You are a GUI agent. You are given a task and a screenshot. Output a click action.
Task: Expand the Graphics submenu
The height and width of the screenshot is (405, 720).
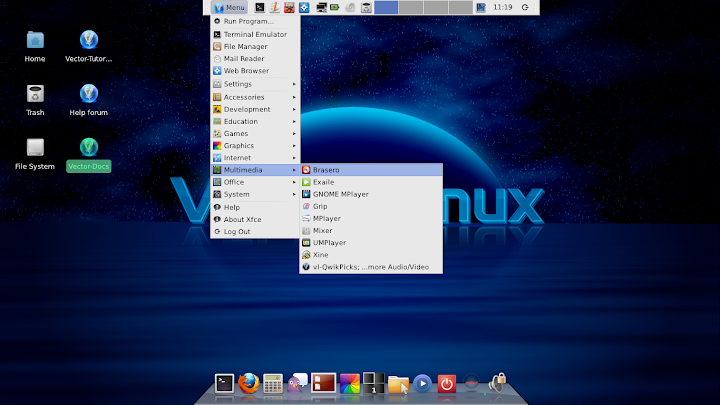coord(255,146)
